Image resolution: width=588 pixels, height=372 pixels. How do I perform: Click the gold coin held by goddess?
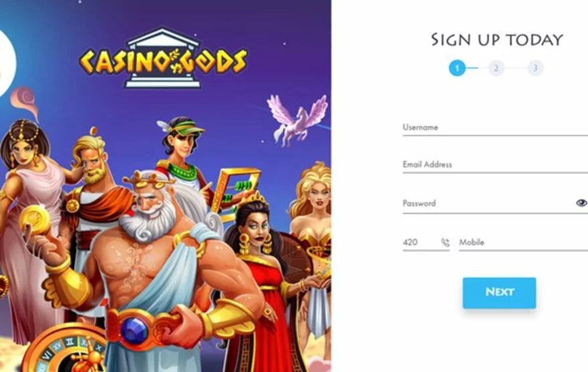35,220
